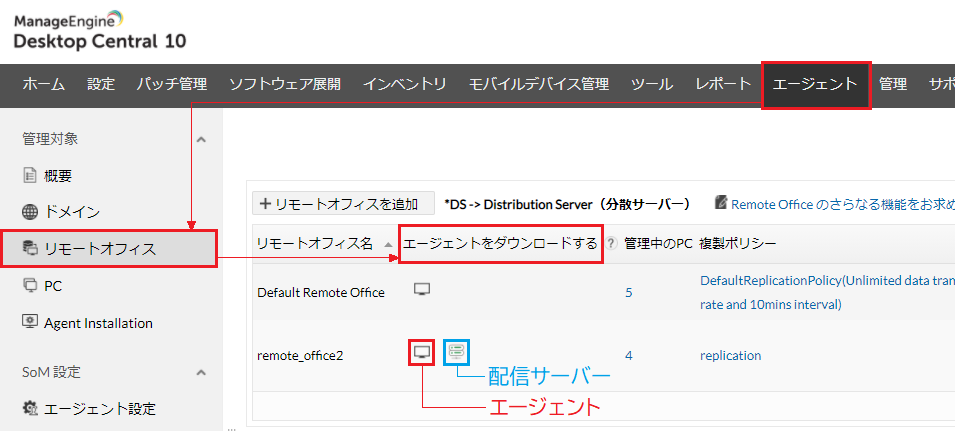Collapse the SoM 設定 section
The image size is (955, 431).
coord(202,372)
